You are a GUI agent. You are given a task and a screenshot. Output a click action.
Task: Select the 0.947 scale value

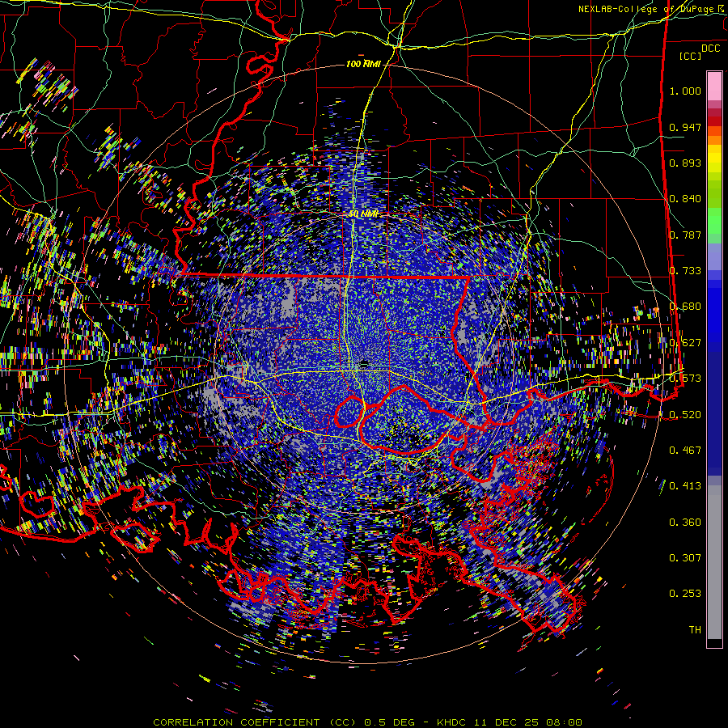coord(685,127)
